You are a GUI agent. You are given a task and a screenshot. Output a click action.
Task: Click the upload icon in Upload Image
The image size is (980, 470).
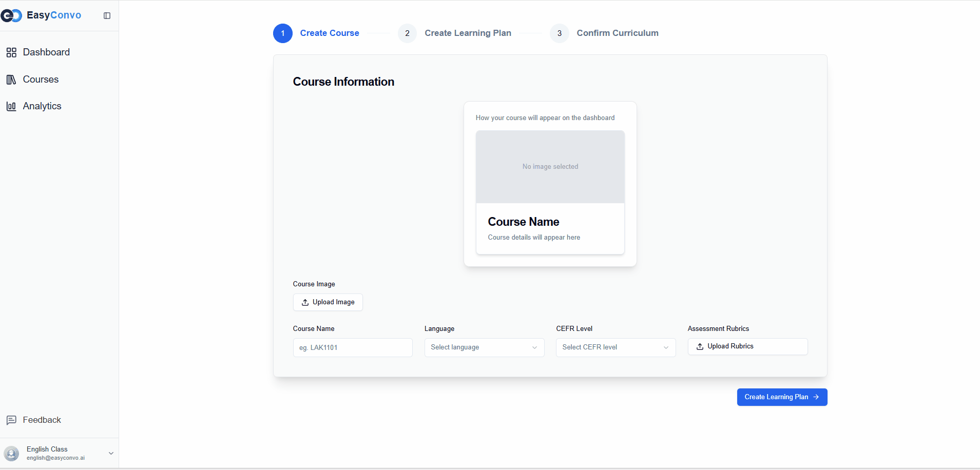[305, 302]
